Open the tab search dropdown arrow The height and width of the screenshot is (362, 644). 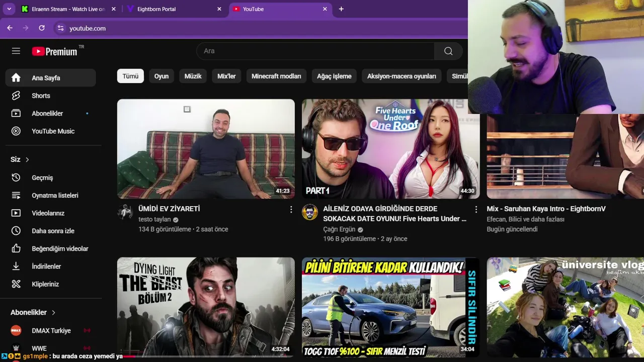pyautogui.click(x=9, y=9)
